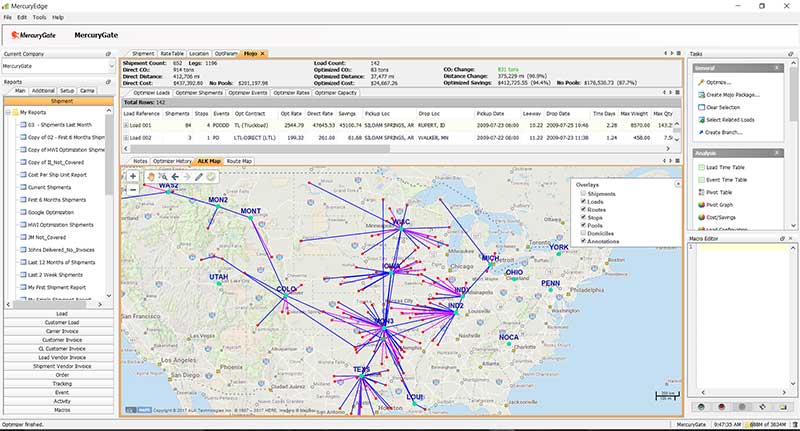Collapse the Overlays map panel
Image resolution: width=800 pixels, height=431 pixels.
[678, 184]
